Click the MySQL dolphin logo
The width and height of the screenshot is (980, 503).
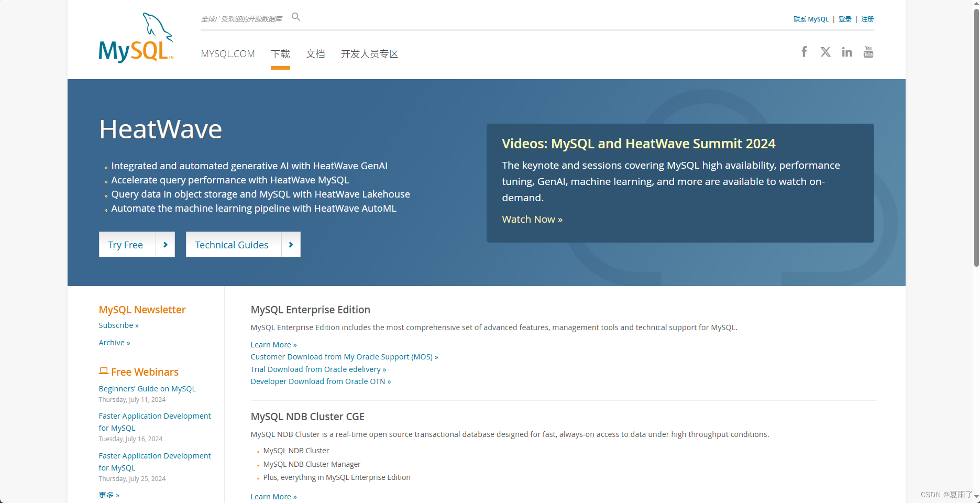(x=136, y=38)
